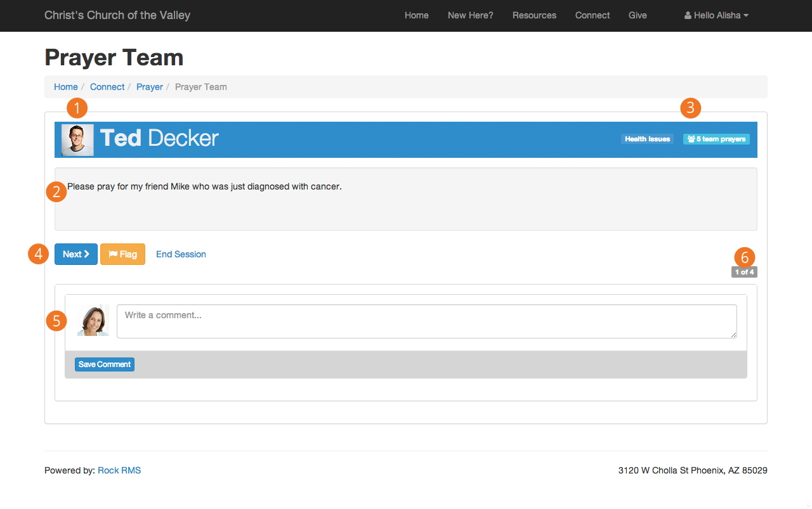Open the Resources menu
Screen dimensions: 812x509
click(x=534, y=15)
